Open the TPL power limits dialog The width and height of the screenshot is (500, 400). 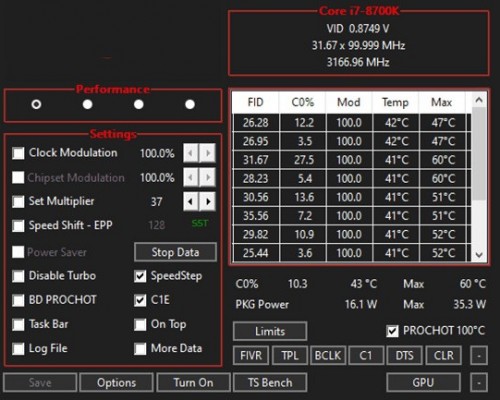290,355
